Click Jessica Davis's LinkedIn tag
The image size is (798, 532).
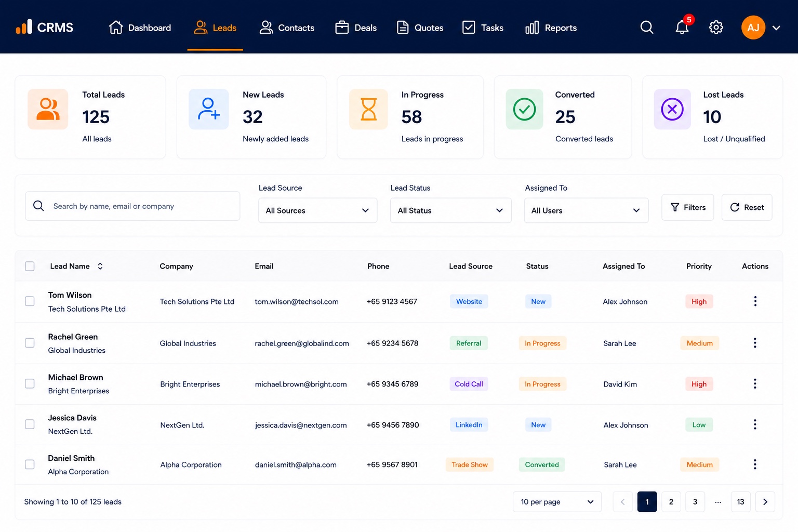point(469,424)
